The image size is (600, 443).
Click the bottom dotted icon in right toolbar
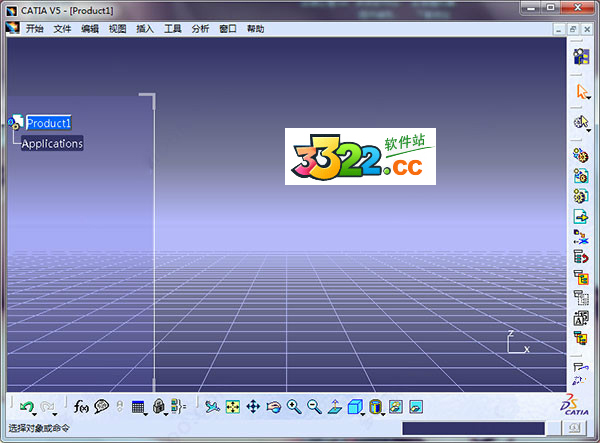coord(579,381)
